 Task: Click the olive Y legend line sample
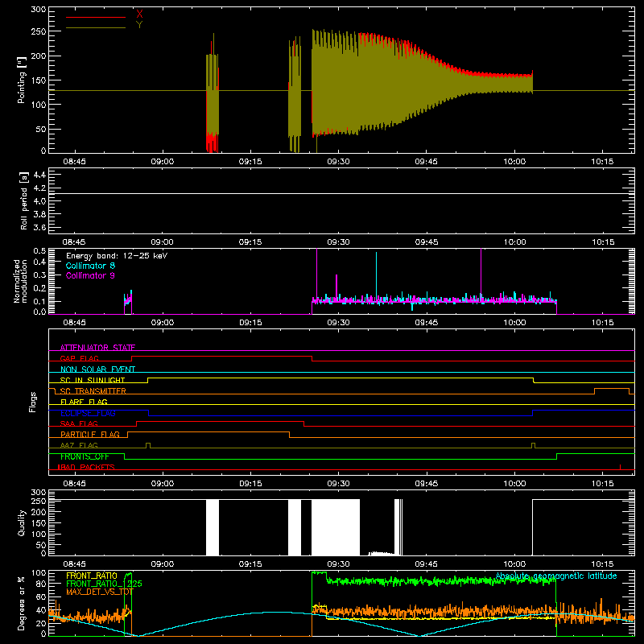[x=96, y=28]
